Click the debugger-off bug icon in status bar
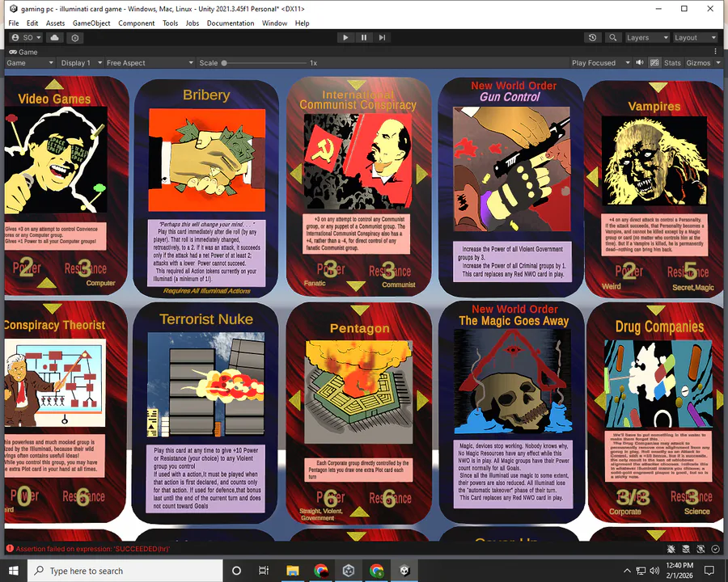Image resolution: width=728 pixels, height=582 pixels. point(671,549)
